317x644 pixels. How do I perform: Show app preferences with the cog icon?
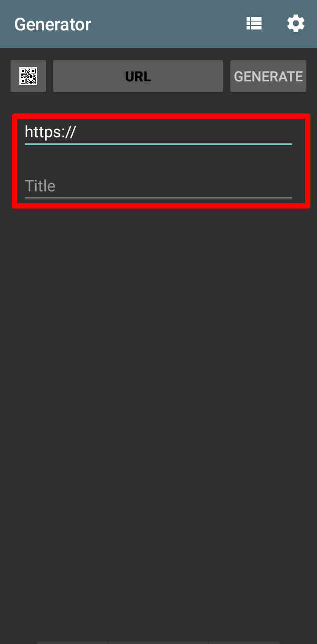296,24
